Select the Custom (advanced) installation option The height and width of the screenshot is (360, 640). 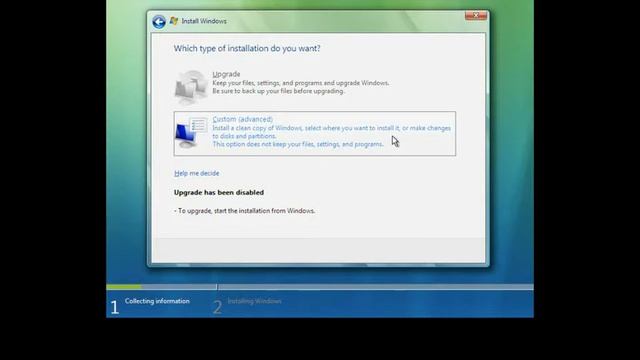(315, 133)
